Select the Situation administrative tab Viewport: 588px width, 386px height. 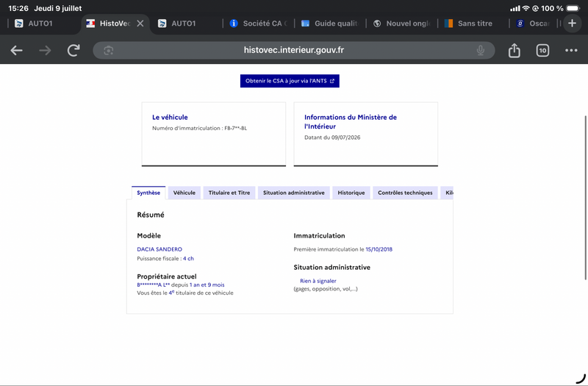[293, 193]
